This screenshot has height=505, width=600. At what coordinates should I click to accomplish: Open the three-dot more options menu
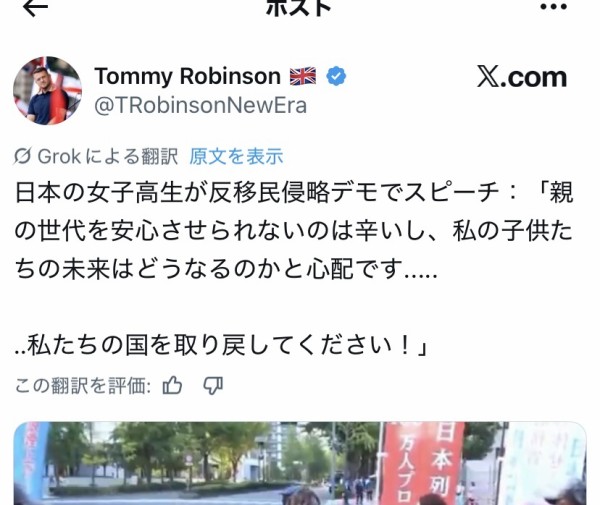554,6
